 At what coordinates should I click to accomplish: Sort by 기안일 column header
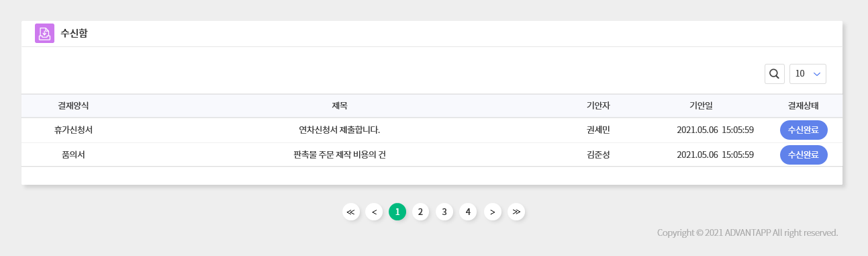coord(702,105)
